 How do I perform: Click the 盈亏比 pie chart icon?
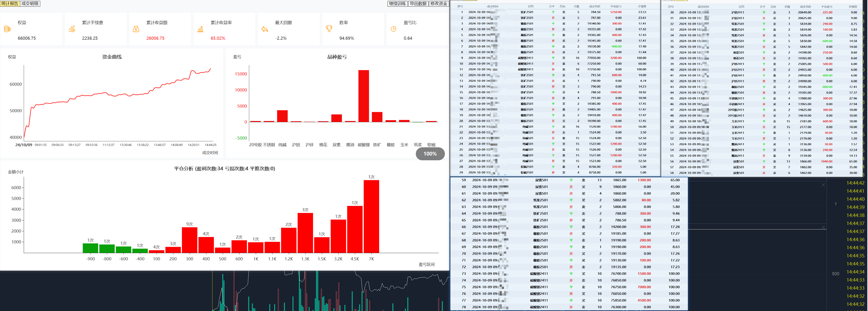(394, 29)
